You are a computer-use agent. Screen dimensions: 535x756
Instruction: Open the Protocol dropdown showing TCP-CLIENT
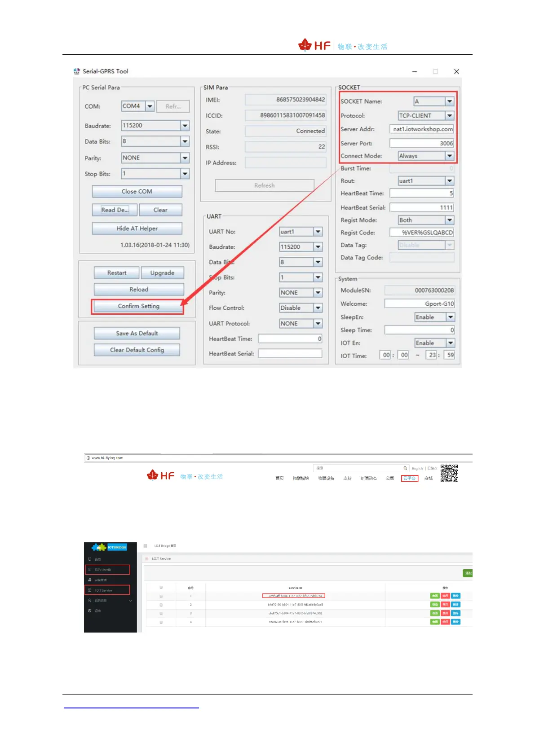450,116
